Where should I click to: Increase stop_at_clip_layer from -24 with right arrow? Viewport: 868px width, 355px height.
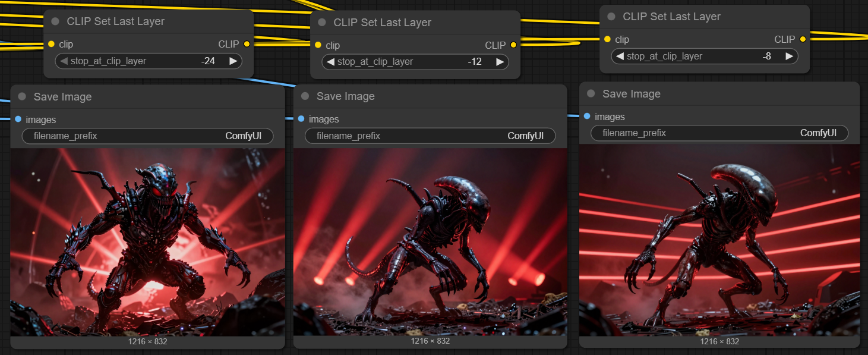pyautogui.click(x=233, y=61)
